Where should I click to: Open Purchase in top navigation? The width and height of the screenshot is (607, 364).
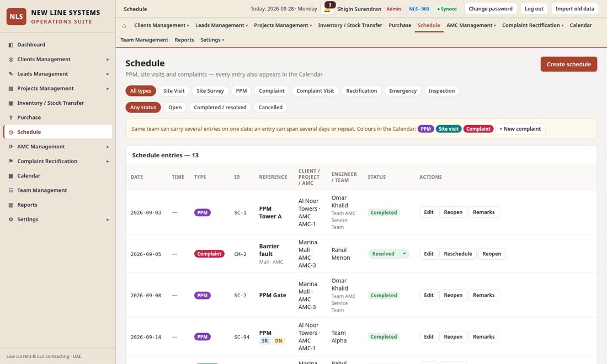click(400, 25)
